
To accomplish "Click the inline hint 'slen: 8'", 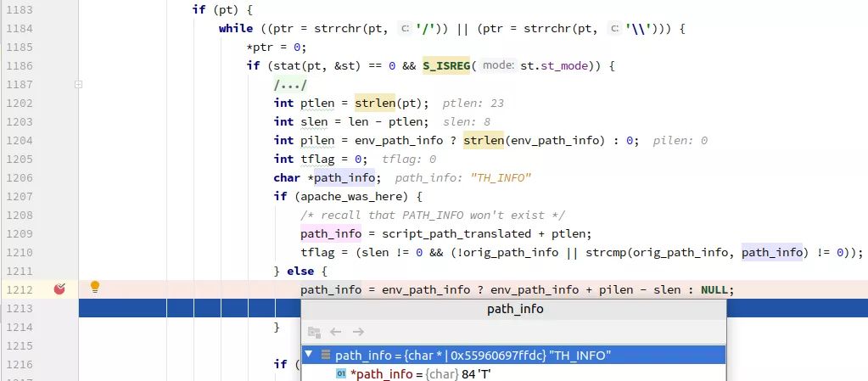I will coord(467,122).
